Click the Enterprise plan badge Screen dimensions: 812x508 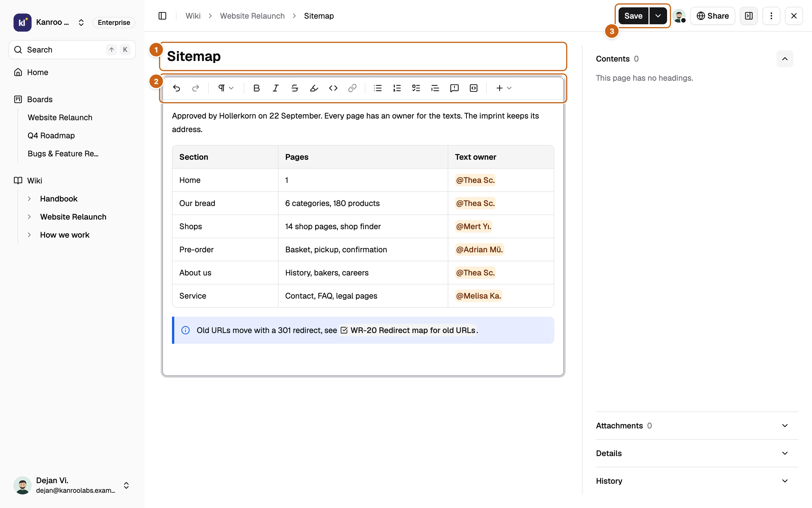point(114,23)
